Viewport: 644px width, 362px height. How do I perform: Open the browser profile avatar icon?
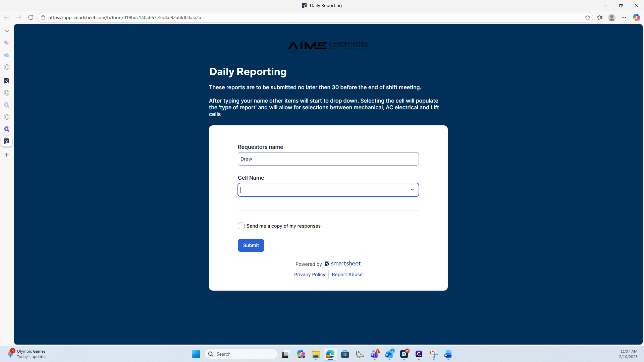point(611,17)
